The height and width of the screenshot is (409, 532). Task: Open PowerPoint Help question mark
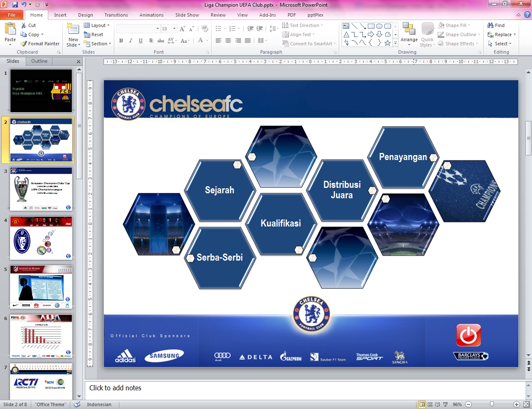(x=527, y=15)
